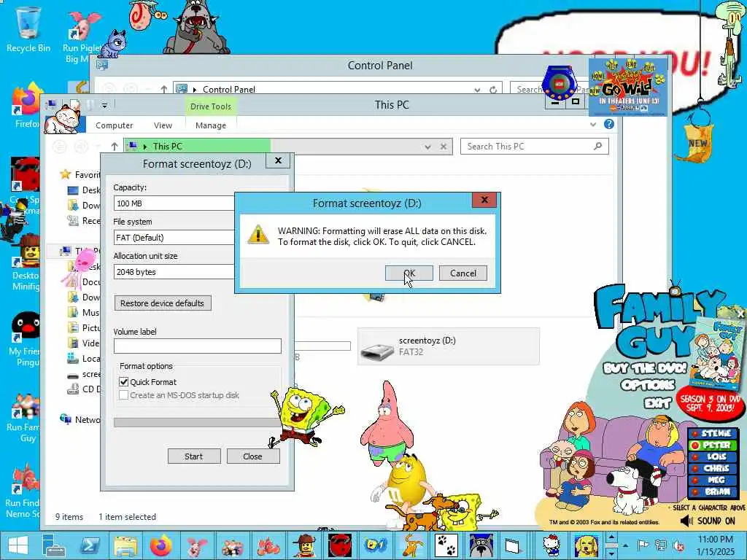
Task: Open the Firefox desktop shortcut
Action: coord(26,106)
